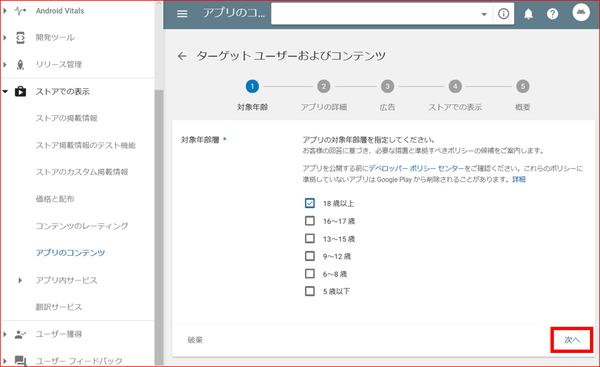
Task: Click the 開発ツール code icon
Action: (20, 38)
